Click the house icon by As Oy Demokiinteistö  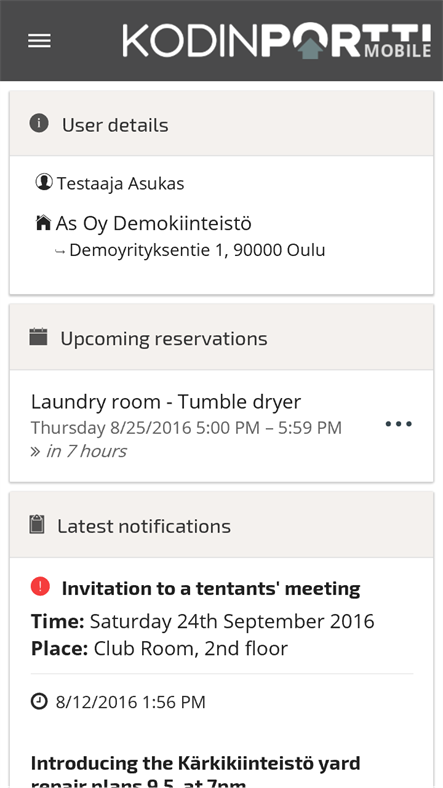pos(44,223)
